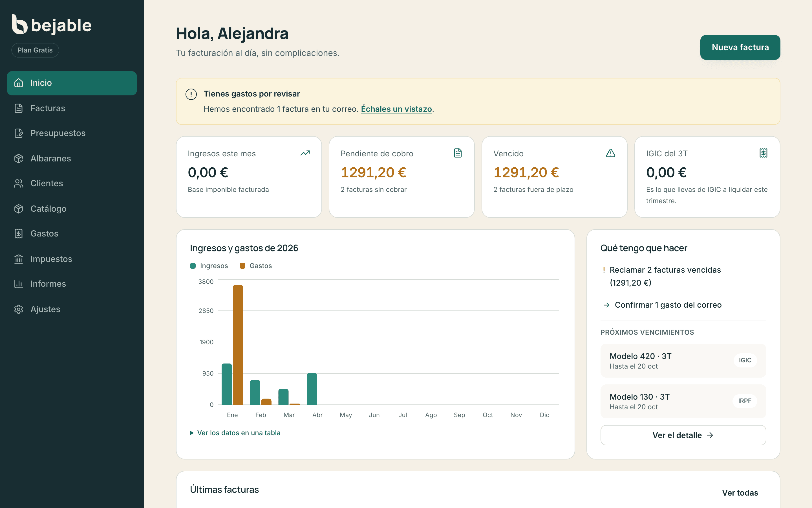Image resolution: width=812 pixels, height=508 pixels.
Task: Click '2 facturas fuera de plazo' text
Action: coord(533,190)
